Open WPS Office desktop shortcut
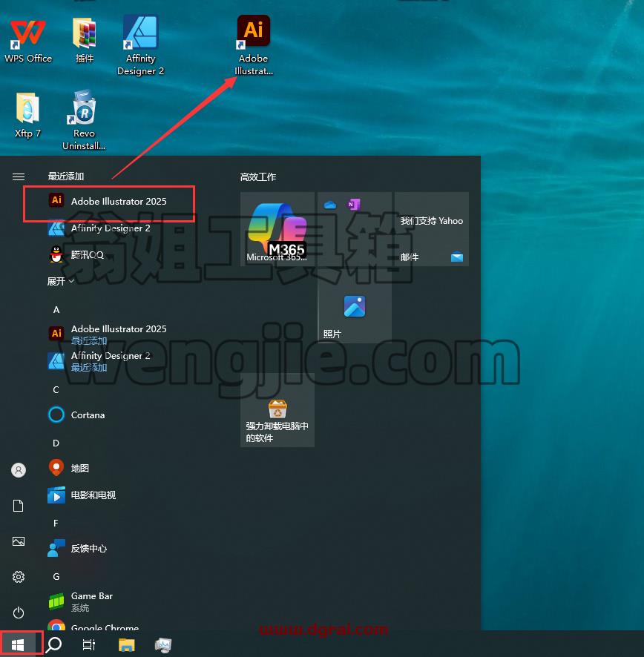 28,41
